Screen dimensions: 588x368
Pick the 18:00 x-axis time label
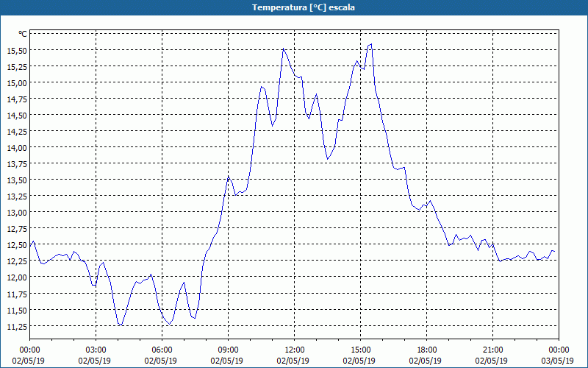tap(426, 350)
